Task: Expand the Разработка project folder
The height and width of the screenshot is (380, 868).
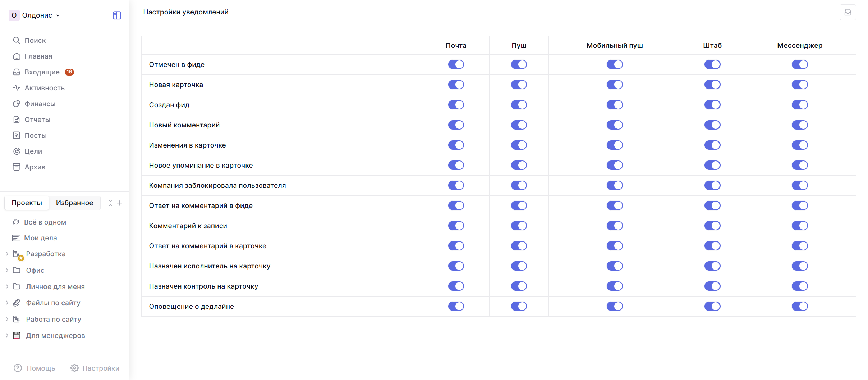Action: point(7,254)
